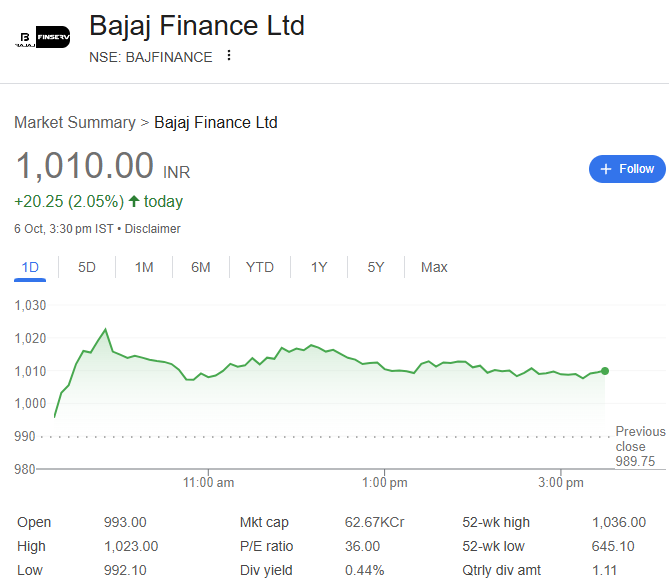Viewport: 669px width, 586px height.
Task: Click the Bajaj Finance Ltd title
Action: click(x=197, y=25)
